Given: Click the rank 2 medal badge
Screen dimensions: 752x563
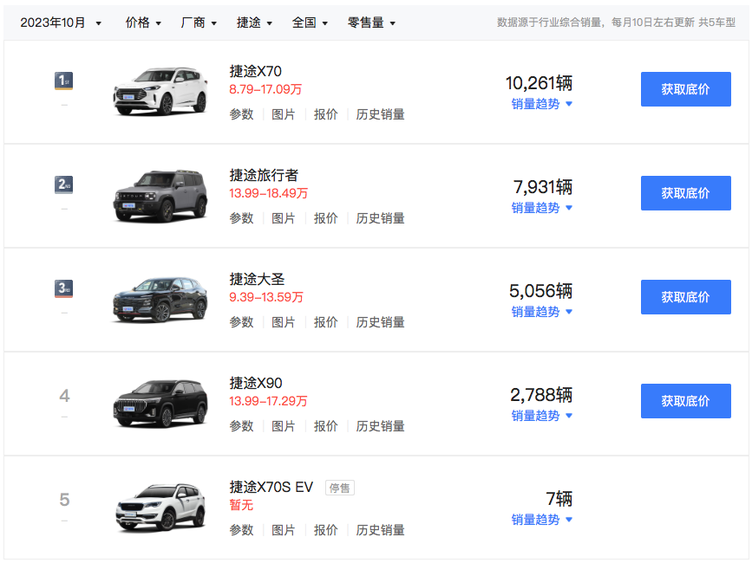Looking at the screenshot, I should coord(64,185).
